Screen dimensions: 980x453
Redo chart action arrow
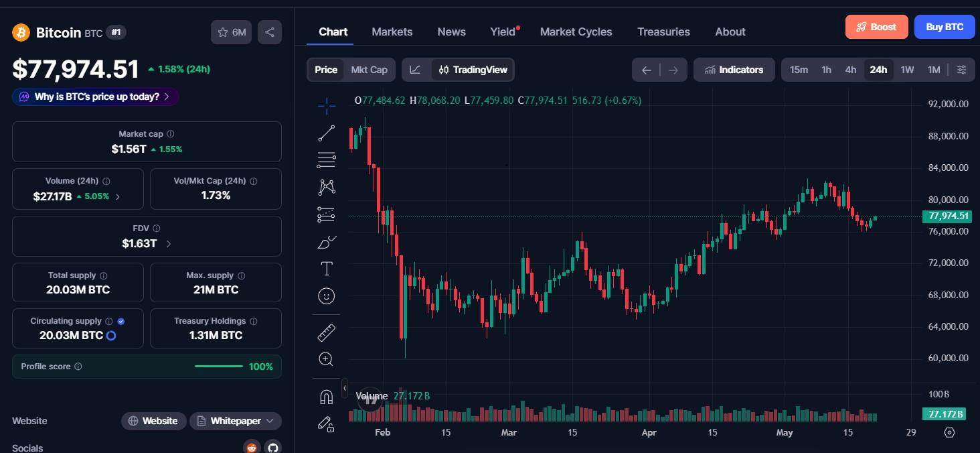coord(673,70)
